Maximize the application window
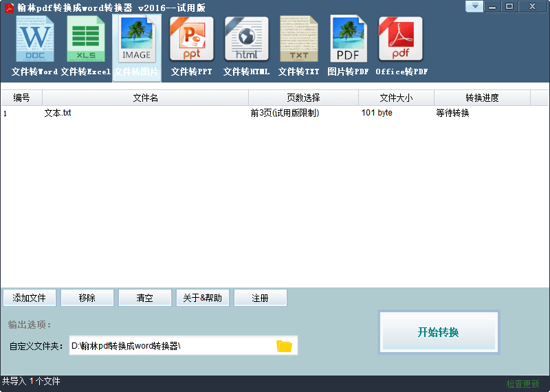550x392 pixels. (509, 6)
